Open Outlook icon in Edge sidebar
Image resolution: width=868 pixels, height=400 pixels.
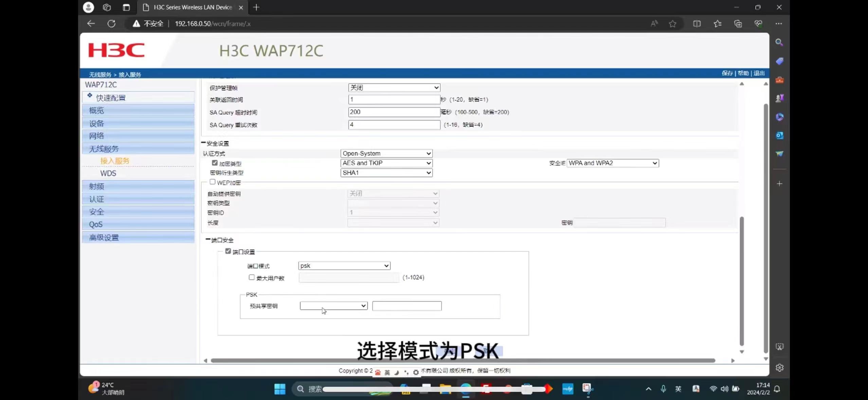click(x=779, y=135)
